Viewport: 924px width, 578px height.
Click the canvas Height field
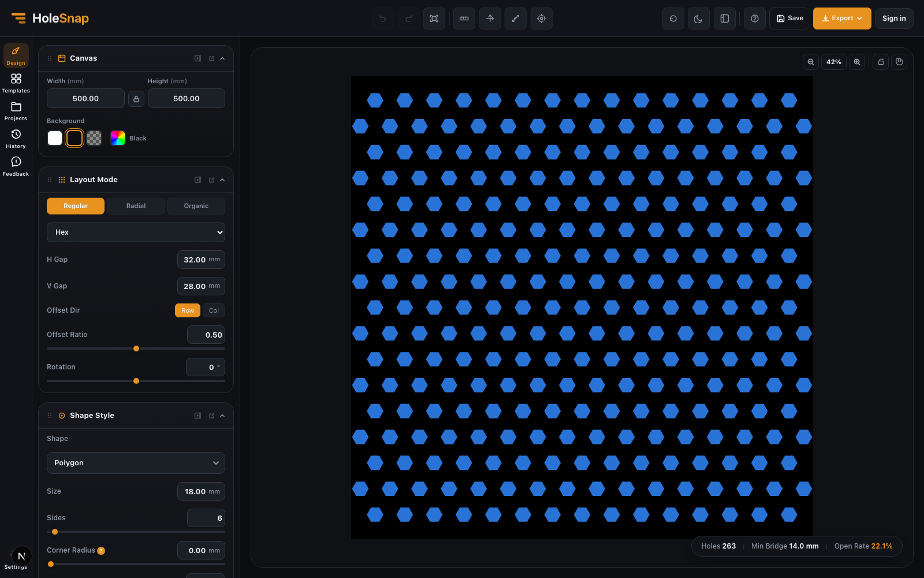coord(187,98)
